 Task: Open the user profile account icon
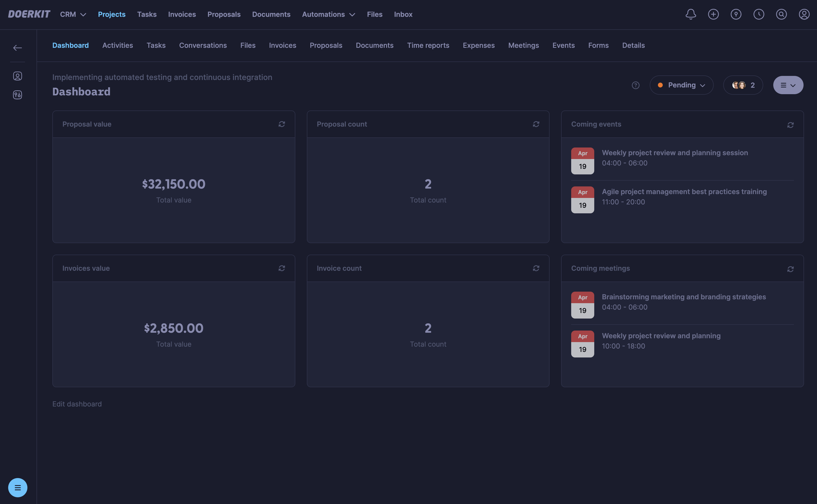tap(804, 14)
